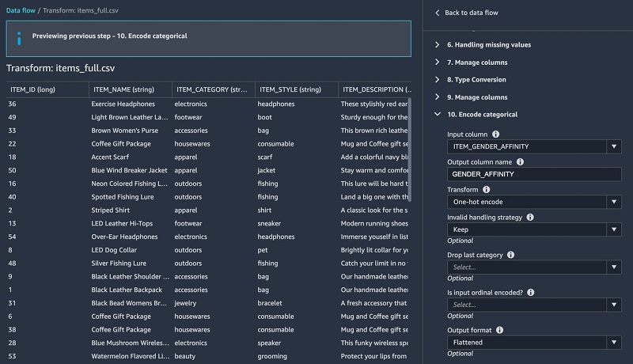Expand step 7. Manage columns
Viewport: 633px width, 364px height.
pyautogui.click(x=438, y=63)
